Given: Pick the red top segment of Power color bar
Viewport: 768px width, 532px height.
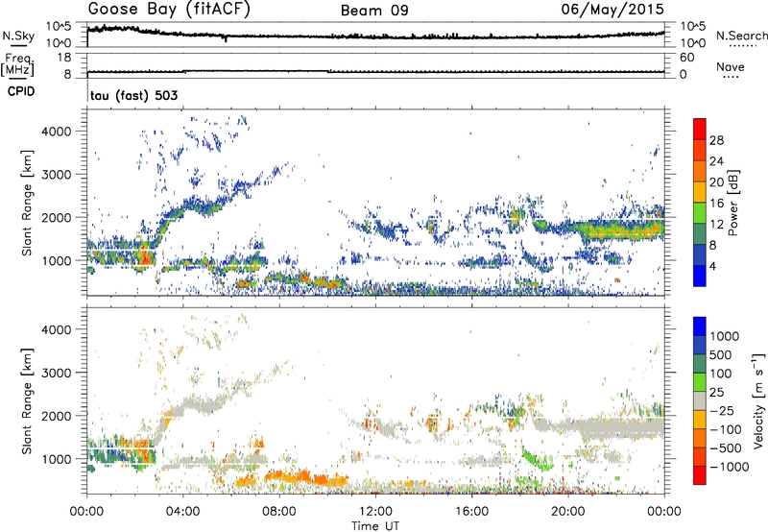Looking at the screenshot, I should click(700, 130).
